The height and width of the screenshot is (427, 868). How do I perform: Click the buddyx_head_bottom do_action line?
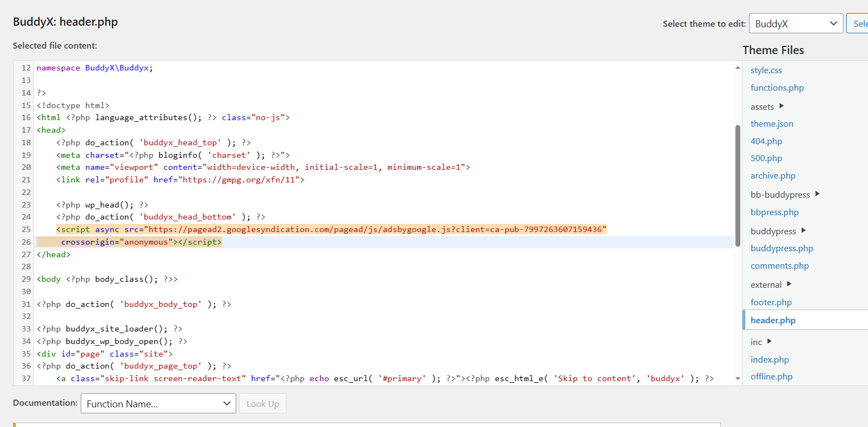pos(160,217)
